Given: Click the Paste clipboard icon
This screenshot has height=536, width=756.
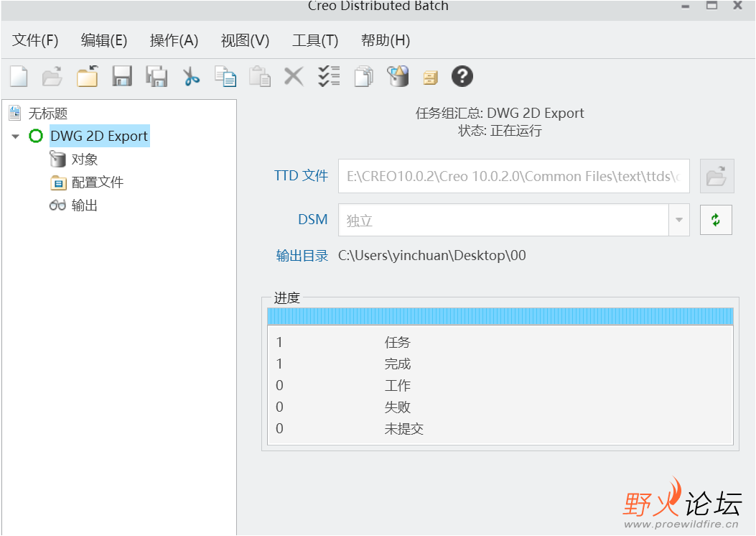Looking at the screenshot, I should (x=260, y=76).
